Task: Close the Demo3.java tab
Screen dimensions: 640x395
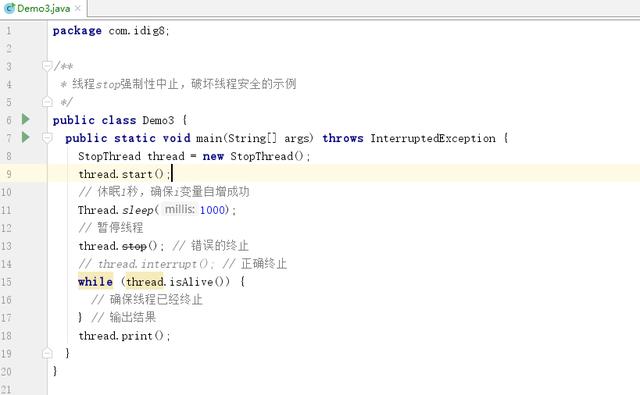Action: pyautogui.click(x=78, y=8)
